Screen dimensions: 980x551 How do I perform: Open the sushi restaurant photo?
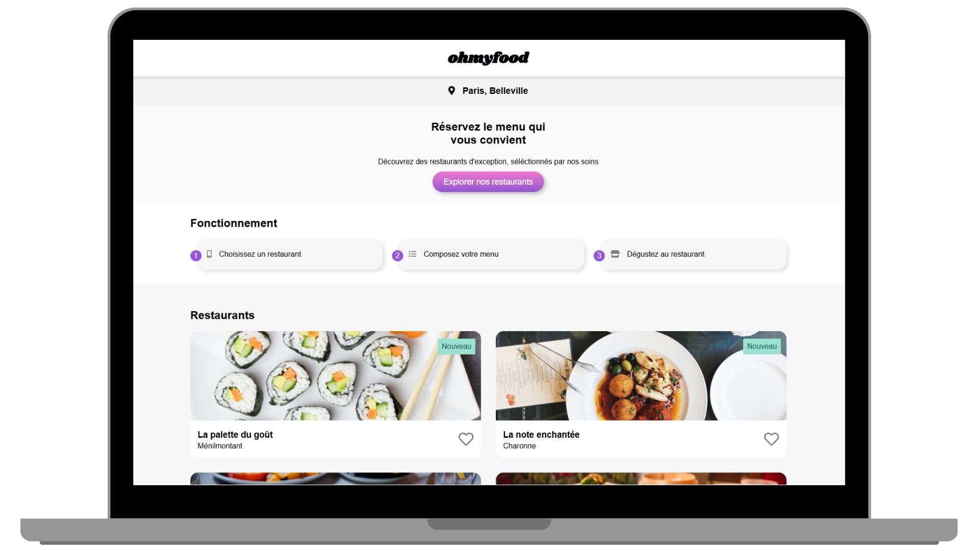pos(335,376)
